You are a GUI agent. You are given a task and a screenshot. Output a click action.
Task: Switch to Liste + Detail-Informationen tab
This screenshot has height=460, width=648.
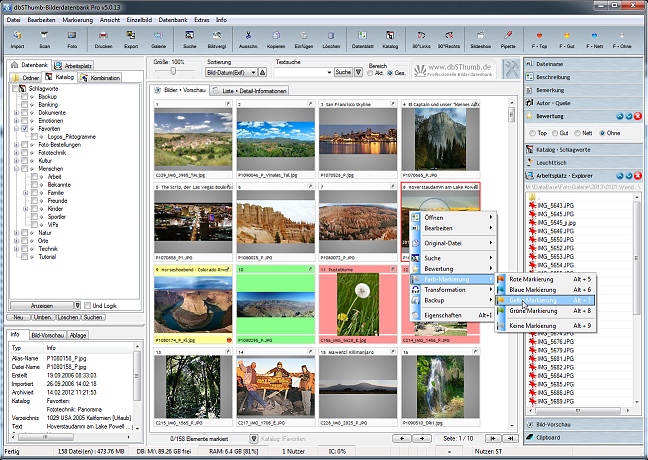pos(247,90)
